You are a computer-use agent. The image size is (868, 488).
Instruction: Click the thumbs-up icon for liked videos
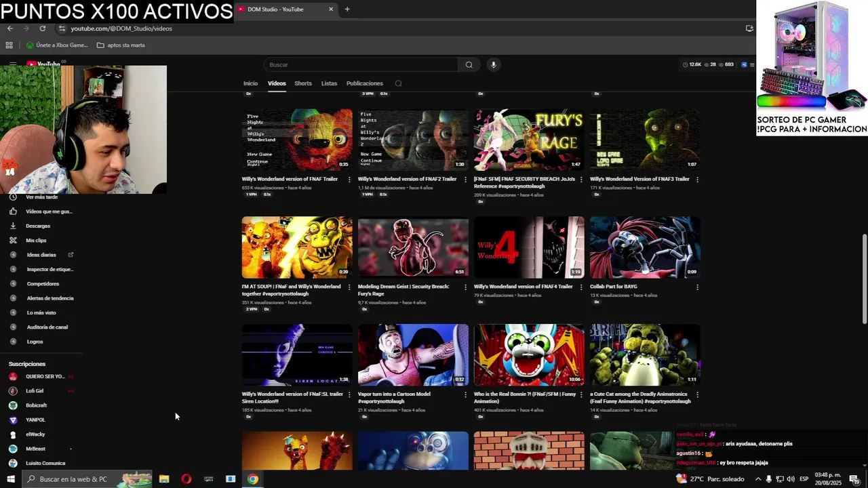pos(13,211)
